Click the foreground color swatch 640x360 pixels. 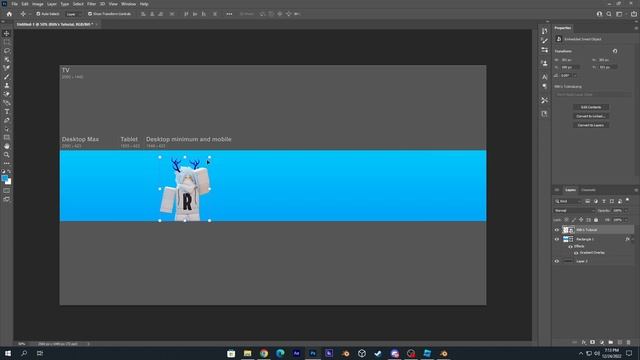4,178
